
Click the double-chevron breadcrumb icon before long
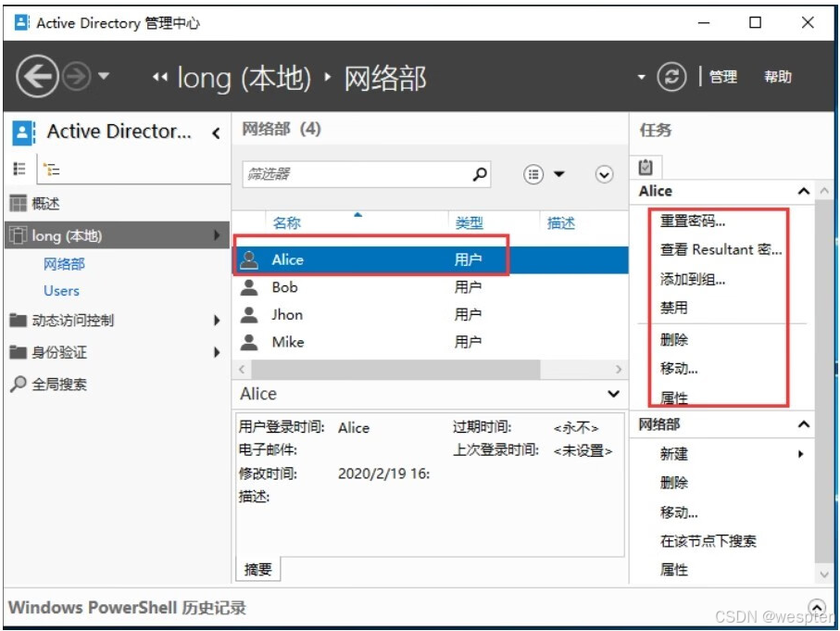pyautogui.click(x=159, y=77)
